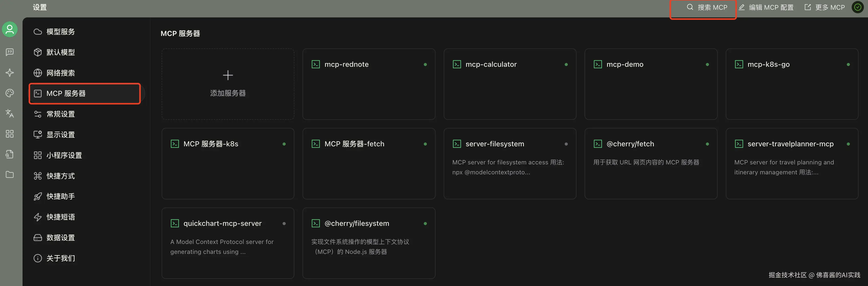This screenshot has height=286, width=868.
Task: Open 数据设置 settings menu item
Action: [x=61, y=238]
